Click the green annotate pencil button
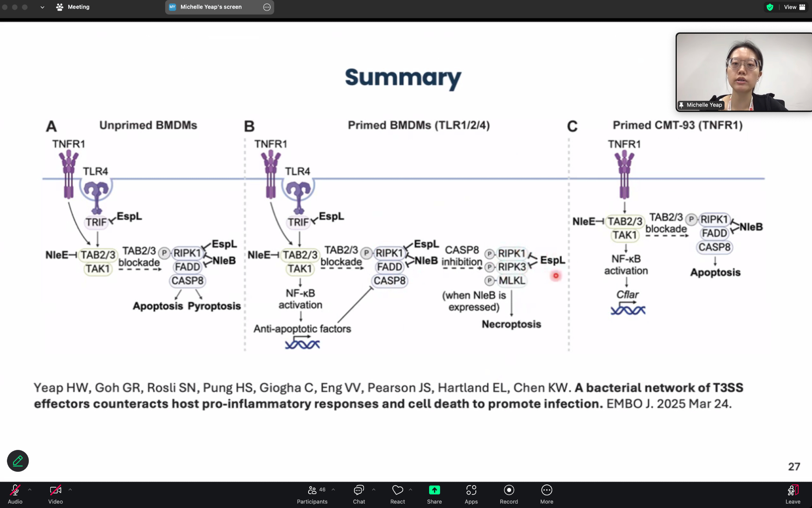 (x=18, y=461)
